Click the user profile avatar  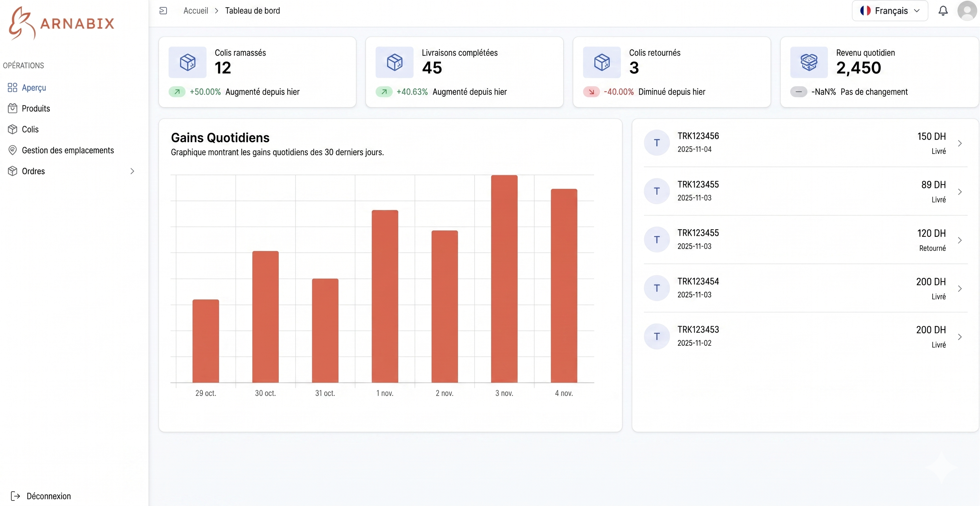click(967, 11)
